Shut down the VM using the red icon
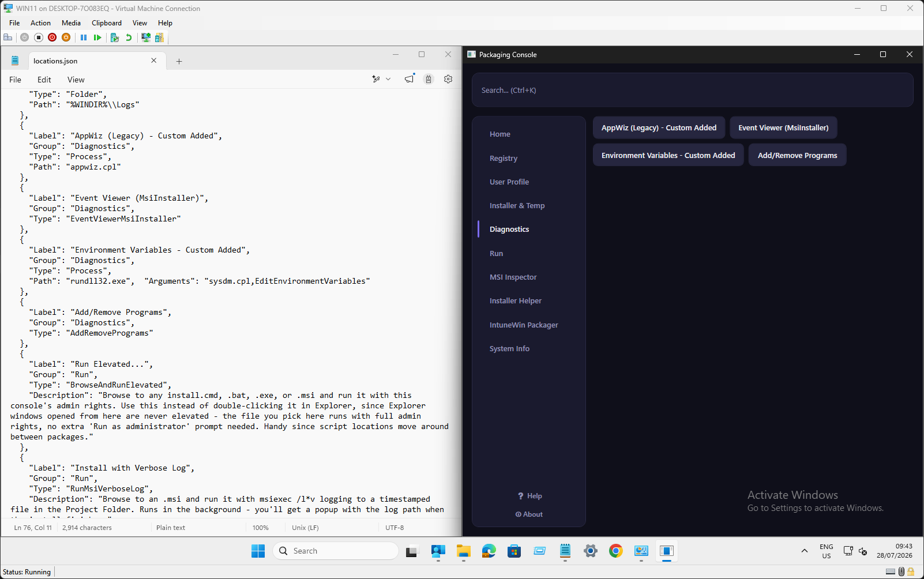This screenshot has width=924, height=579. pos(52,37)
